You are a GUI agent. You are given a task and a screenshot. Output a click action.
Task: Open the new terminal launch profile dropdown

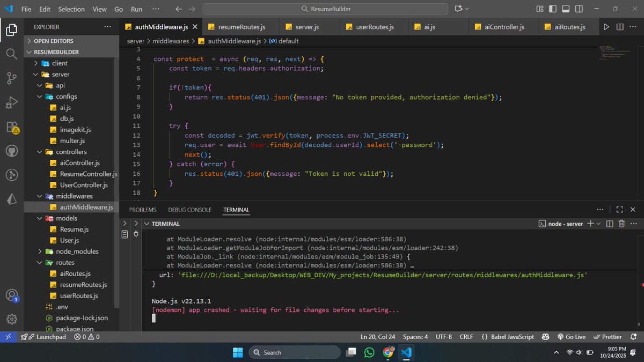point(599,224)
